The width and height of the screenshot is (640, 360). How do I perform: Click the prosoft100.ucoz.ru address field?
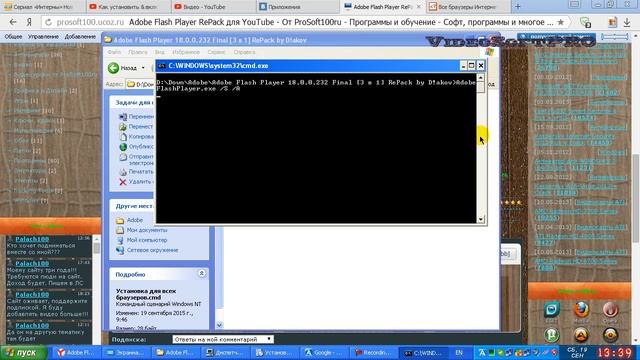click(x=90, y=22)
